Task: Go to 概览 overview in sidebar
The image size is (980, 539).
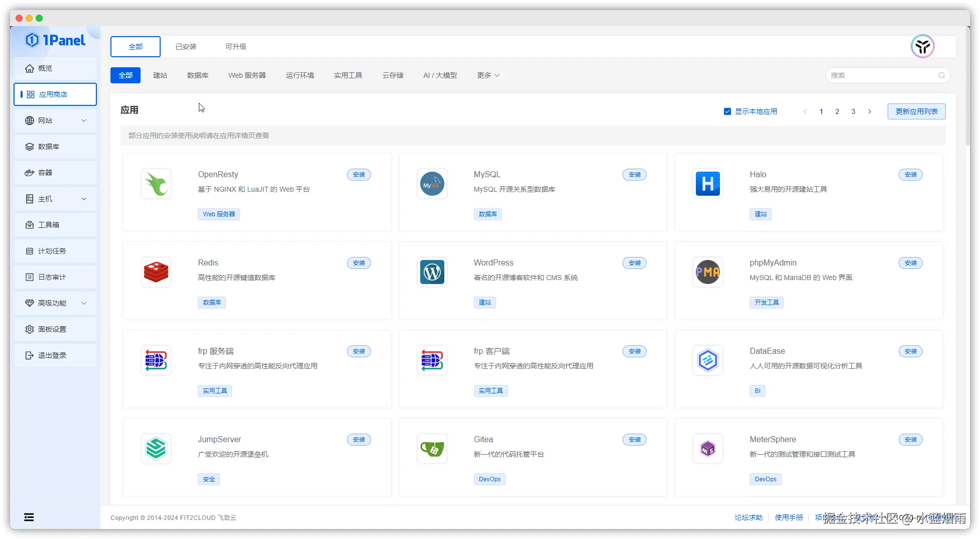Action: click(x=55, y=68)
